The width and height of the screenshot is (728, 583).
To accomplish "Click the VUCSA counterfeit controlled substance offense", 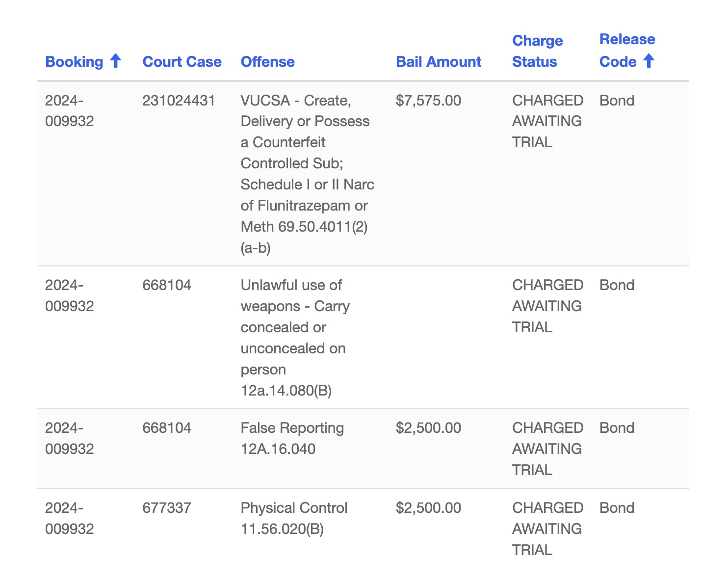I will pos(307,174).
